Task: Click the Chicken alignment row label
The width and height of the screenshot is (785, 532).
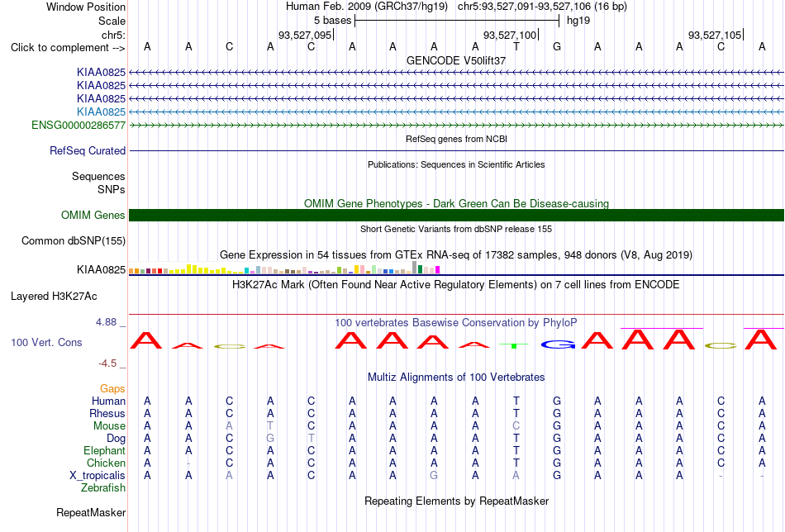Action: pyautogui.click(x=106, y=463)
